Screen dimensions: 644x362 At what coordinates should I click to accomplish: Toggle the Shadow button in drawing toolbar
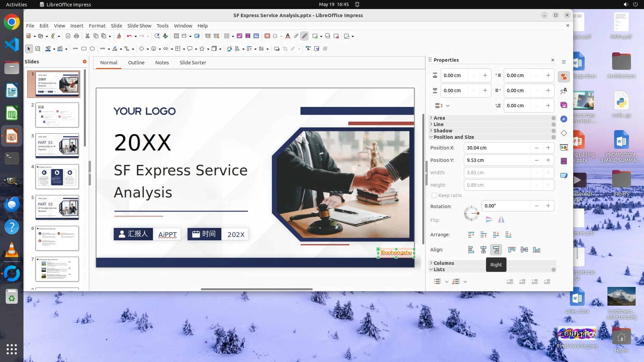277,49
